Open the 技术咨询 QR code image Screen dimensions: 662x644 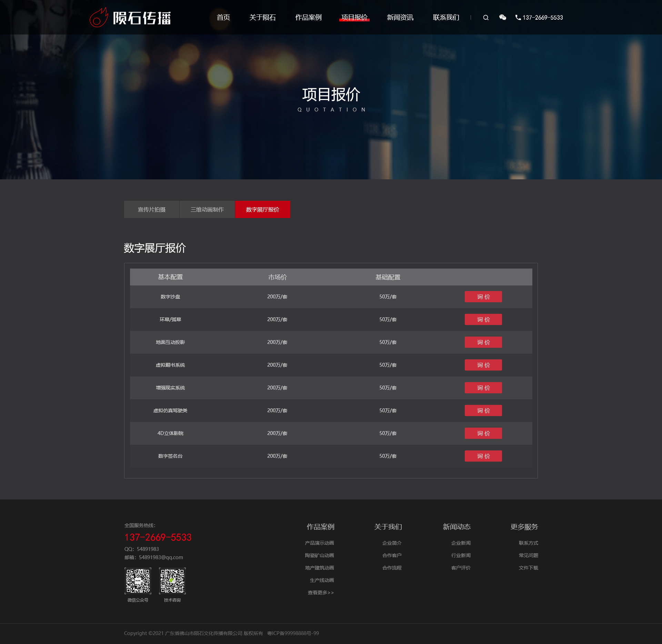click(x=172, y=581)
